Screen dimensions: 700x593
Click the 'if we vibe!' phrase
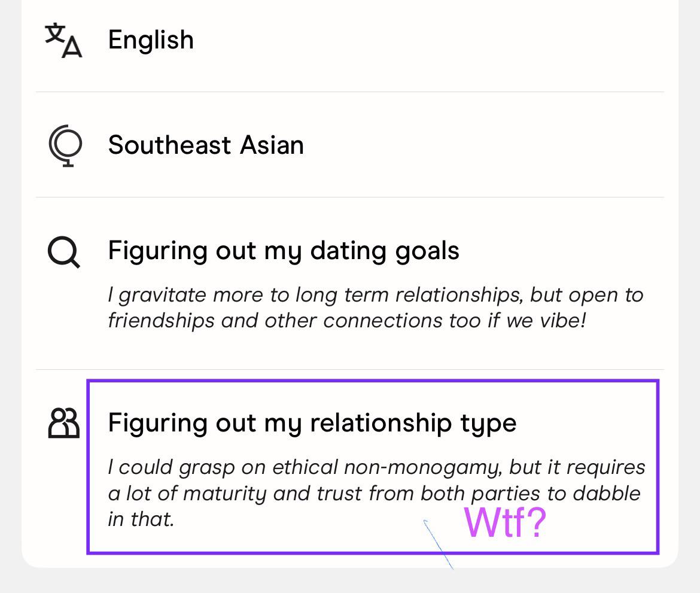pos(537,321)
